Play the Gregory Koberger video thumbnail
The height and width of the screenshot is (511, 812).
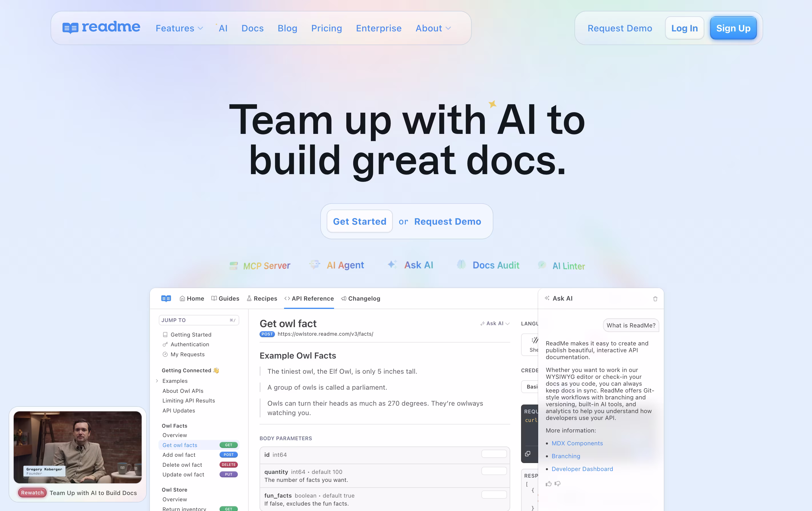coord(78,447)
